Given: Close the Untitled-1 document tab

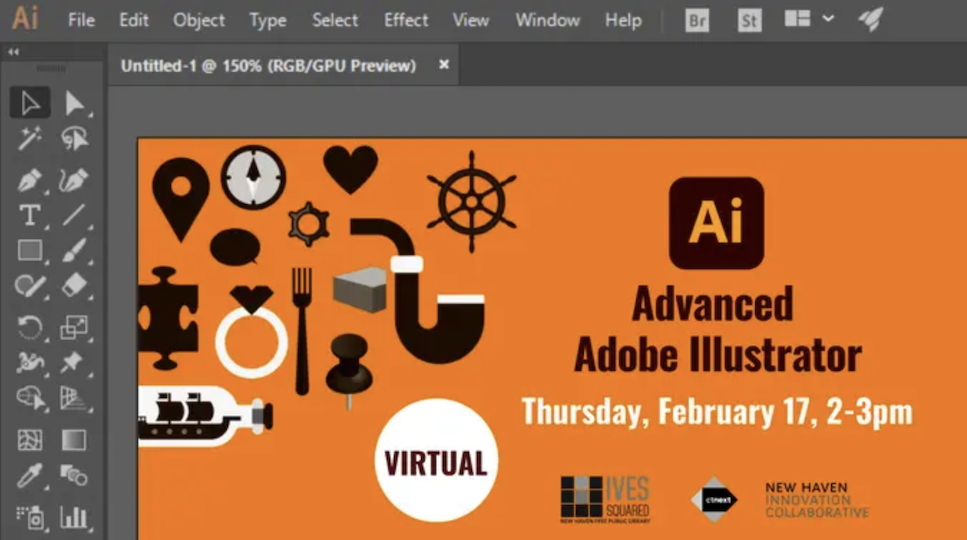Looking at the screenshot, I should (443, 64).
